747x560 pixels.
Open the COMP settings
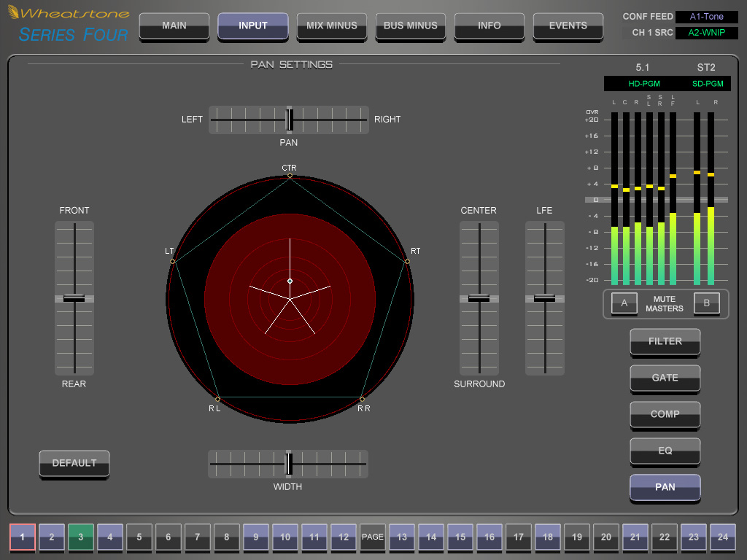click(665, 415)
